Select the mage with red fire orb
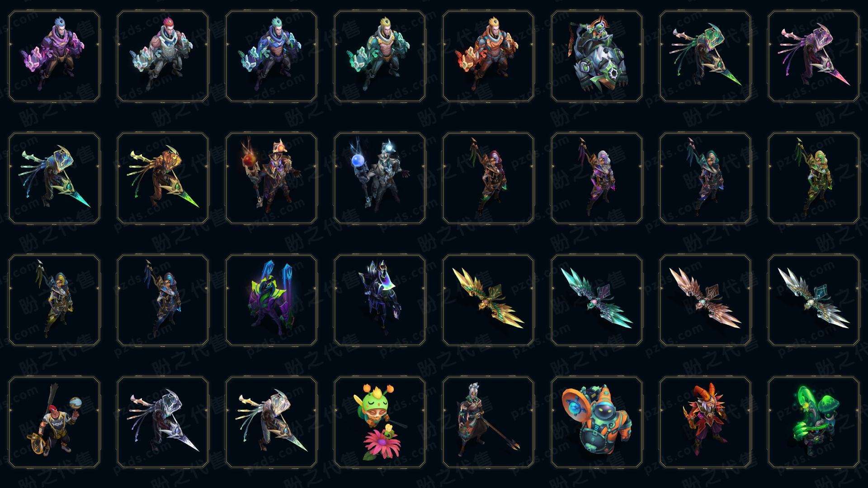868x488 pixels. [271, 178]
